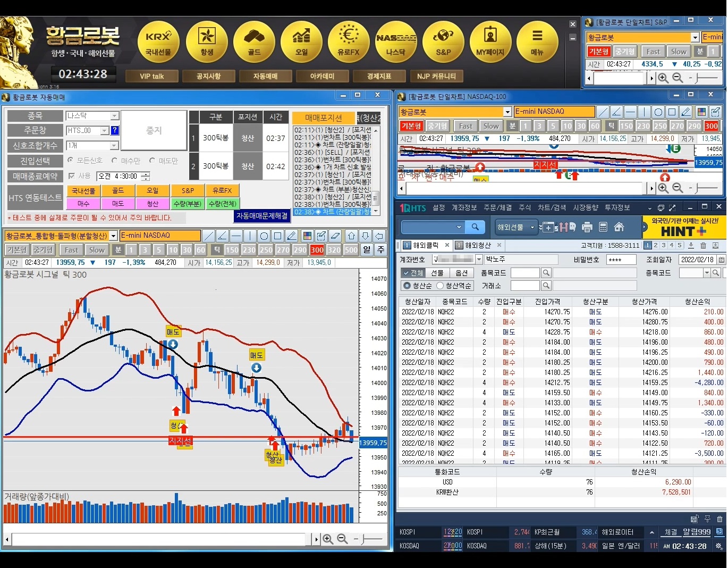This screenshot has width=728, height=568.
Task: Open 황금로봇 dropdown in S&P chart window
Action: pyautogui.click(x=695, y=37)
